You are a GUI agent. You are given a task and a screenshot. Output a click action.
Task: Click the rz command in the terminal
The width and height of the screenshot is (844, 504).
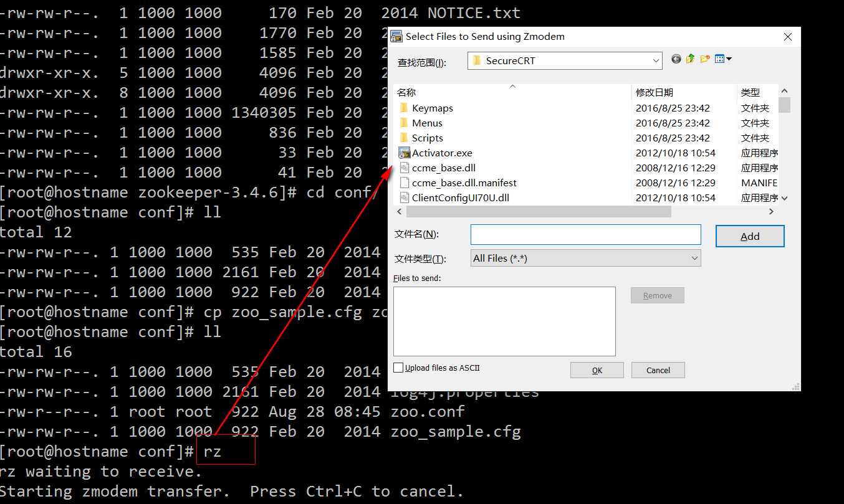coord(213,451)
